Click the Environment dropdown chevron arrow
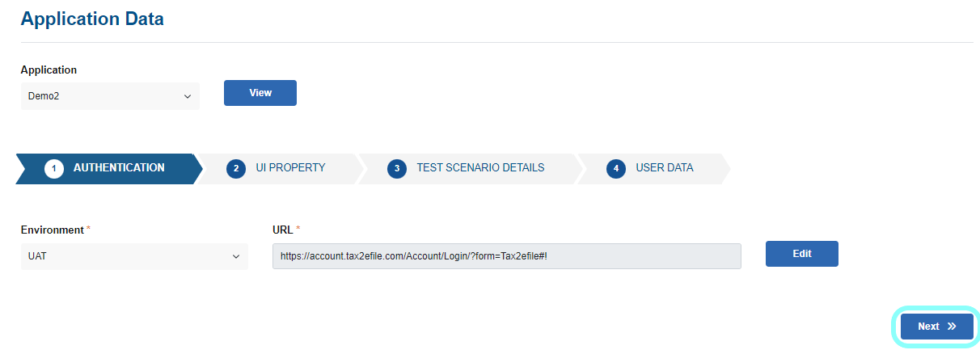Viewport: 980px width, 350px height. point(236,256)
